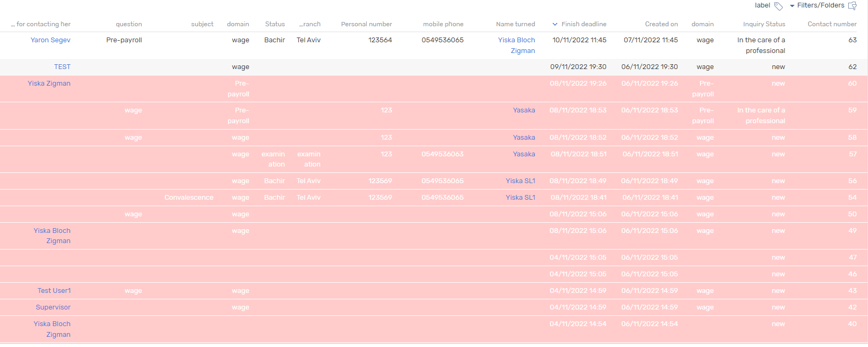Image resolution: width=868 pixels, height=347 pixels.
Task: Select contact number 42 cell
Action: pos(852,307)
